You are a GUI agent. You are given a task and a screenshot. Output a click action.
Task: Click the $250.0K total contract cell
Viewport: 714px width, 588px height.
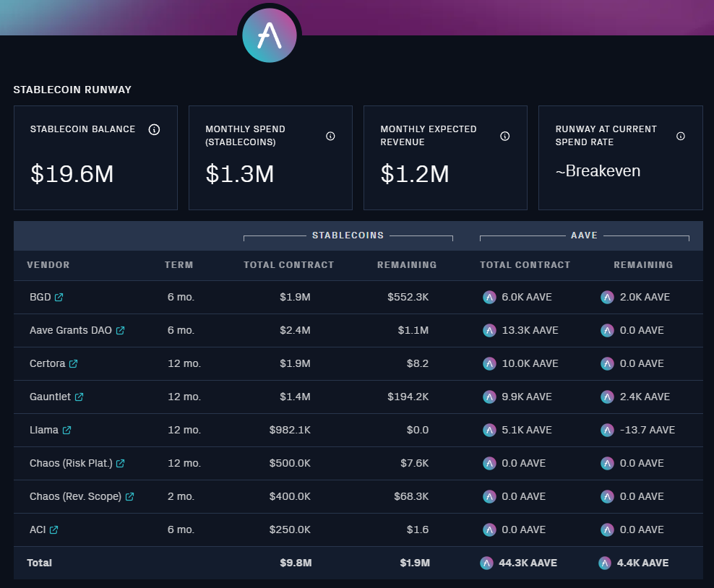click(290, 529)
